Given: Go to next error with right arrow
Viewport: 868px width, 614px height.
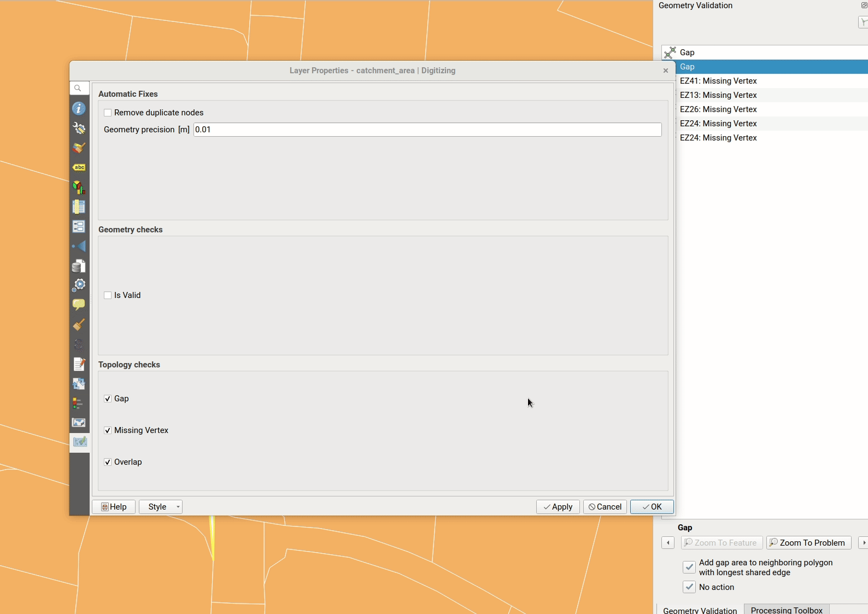Looking at the screenshot, I should (x=864, y=543).
